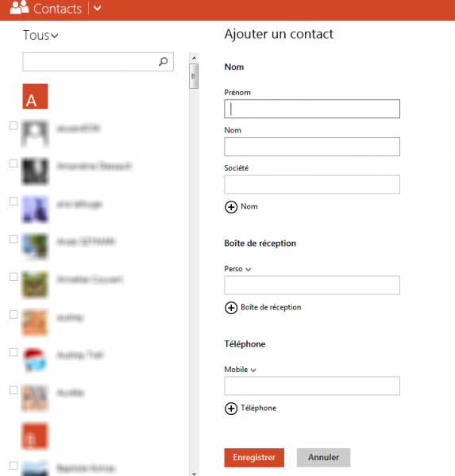
Task: Open the grey silhouette avatar contact
Action: [35, 133]
